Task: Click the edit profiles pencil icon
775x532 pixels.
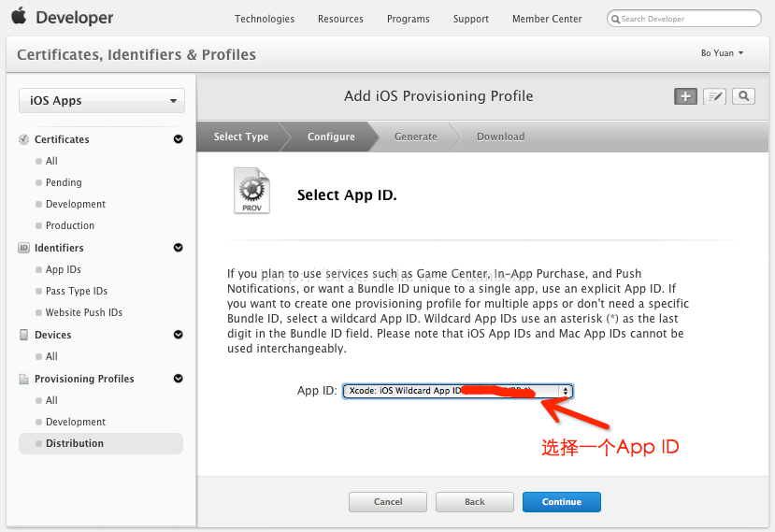Action: click(714, 96)
